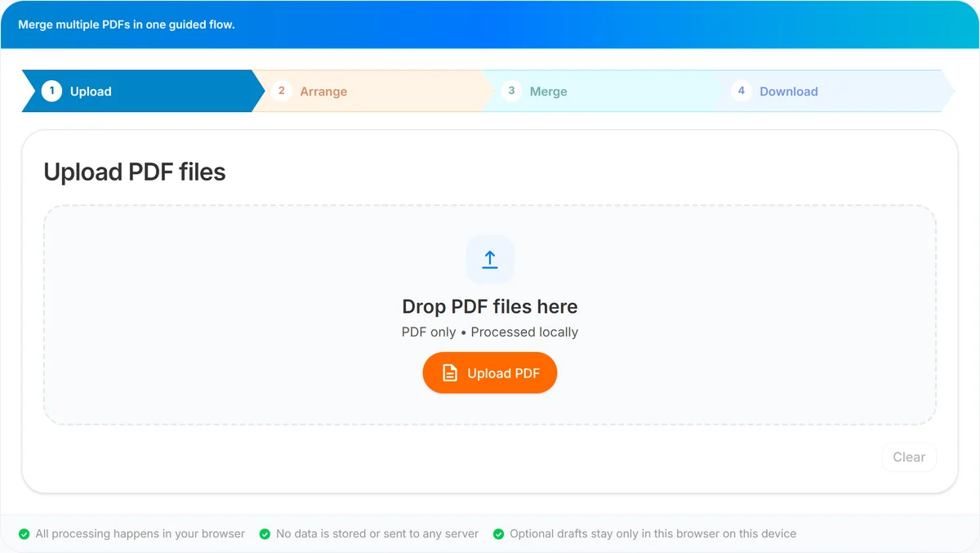Click the 'PDF only • Processed locally' text
The height and width of the screenshot is (553, 980).
click(490, 332)
